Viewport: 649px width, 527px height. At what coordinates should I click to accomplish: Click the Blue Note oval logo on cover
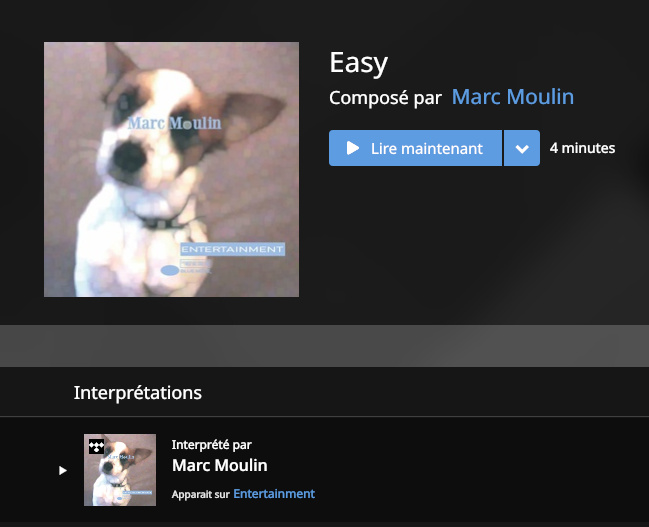tap(170, 270)
